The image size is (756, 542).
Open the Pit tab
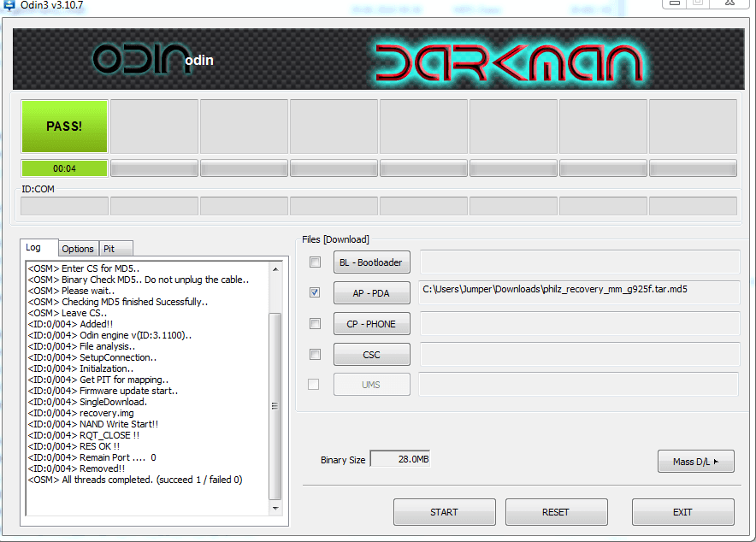115,249
